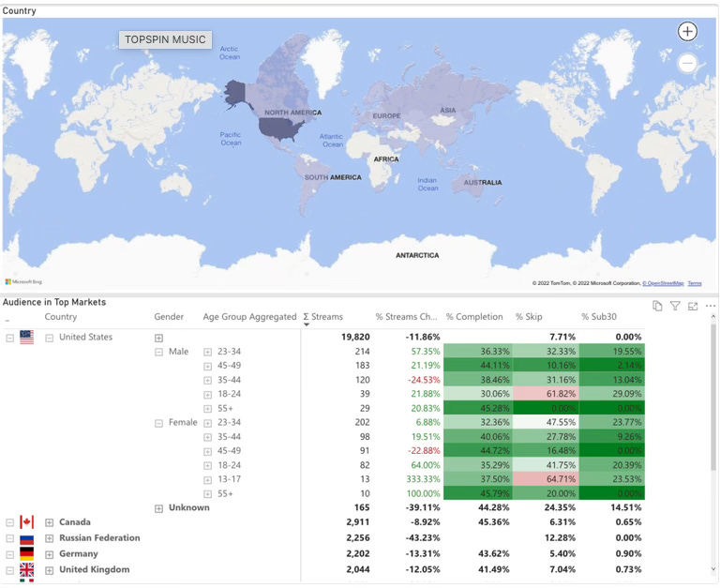Click the Russian Federation flag icon
The height and width of the screenshot is (588, 720).
click(x=26, y=538)
